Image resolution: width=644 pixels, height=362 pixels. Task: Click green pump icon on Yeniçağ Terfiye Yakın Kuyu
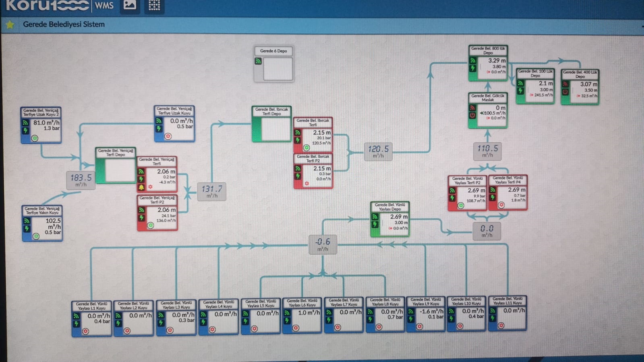click(x=36, y=236)
